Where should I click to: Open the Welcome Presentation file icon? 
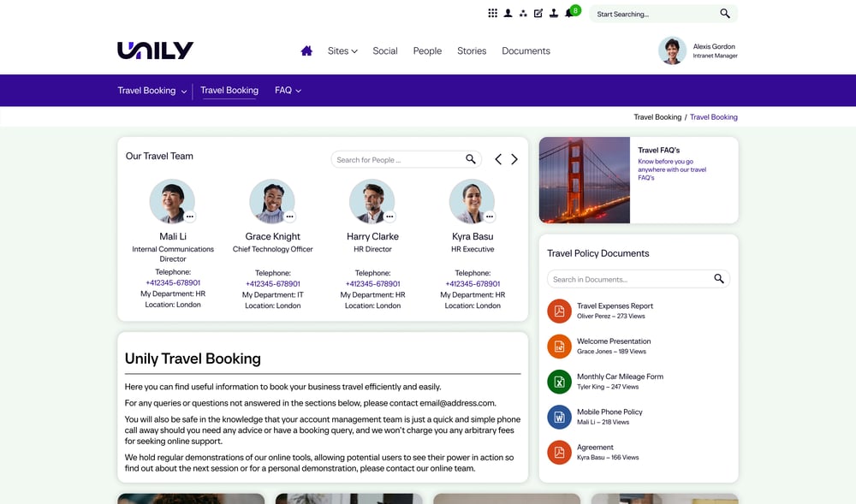[x=559, y=346]
